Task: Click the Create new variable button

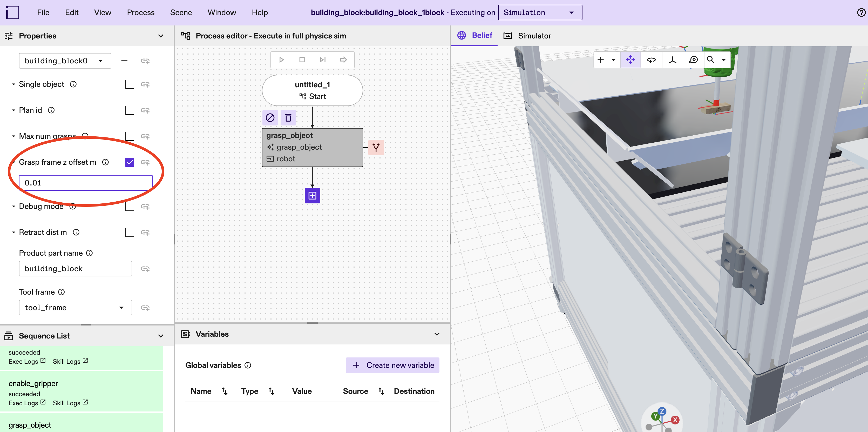Action: [x=392, y=365]
